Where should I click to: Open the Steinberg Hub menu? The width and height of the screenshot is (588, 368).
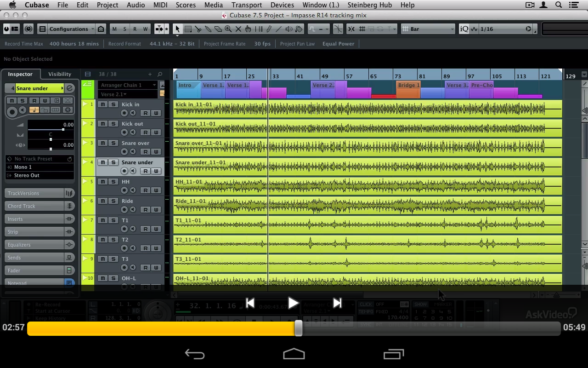(x=370, y=5)
